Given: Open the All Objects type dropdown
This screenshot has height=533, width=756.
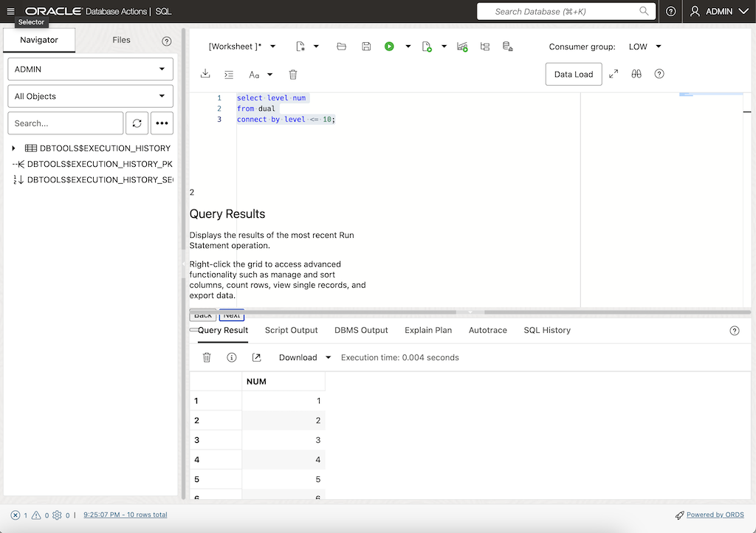Looking at the screenshot, I should pyautogui.click(x=91, y=97).
